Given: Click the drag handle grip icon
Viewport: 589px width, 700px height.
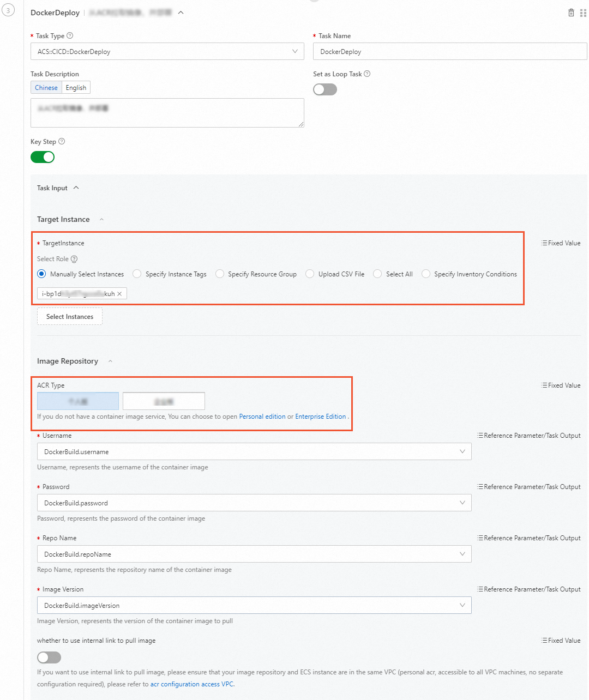Looking at the screenshot, I should 583,13.
